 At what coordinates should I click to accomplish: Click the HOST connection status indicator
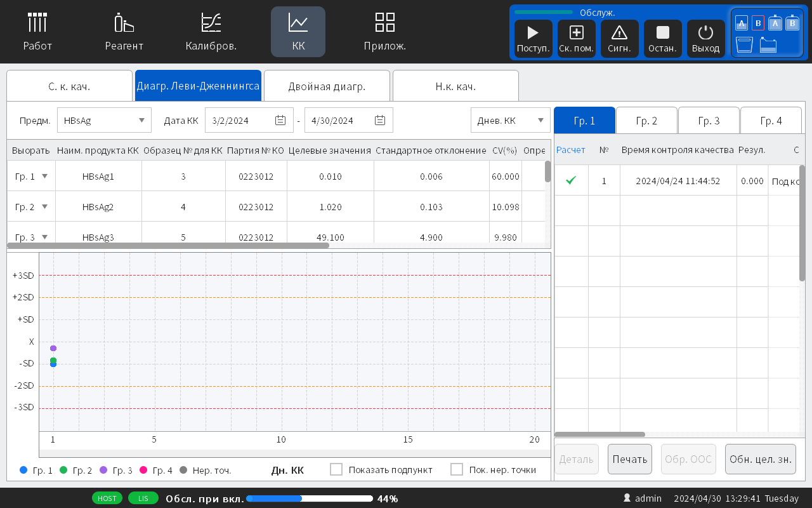[107, 498]
